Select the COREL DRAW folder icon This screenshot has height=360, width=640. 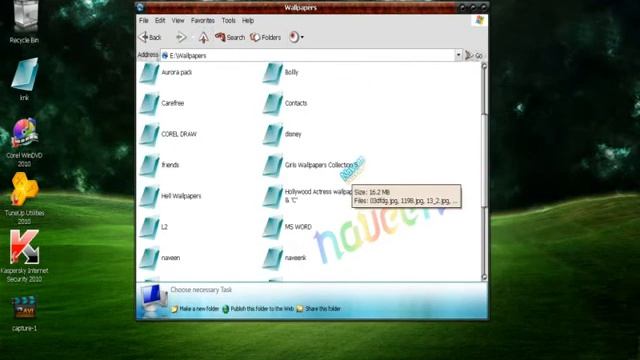coord(149,135)
